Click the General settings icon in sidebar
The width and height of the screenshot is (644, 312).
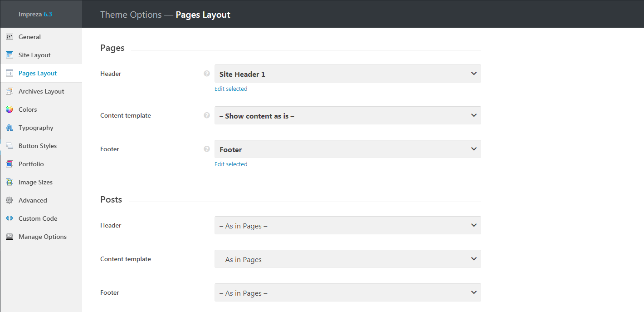[x=10, y=37]
